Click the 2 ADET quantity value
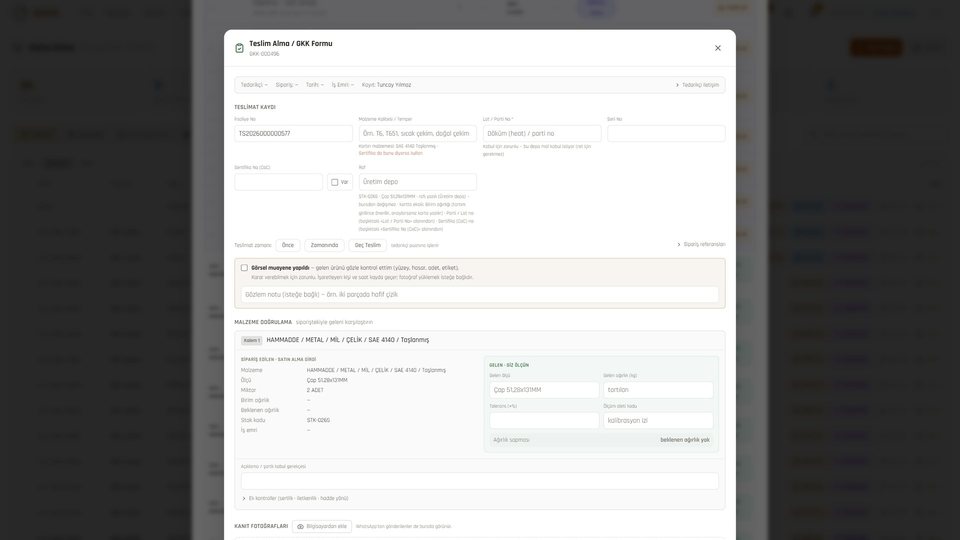960x540 pixels. [315, 390]
